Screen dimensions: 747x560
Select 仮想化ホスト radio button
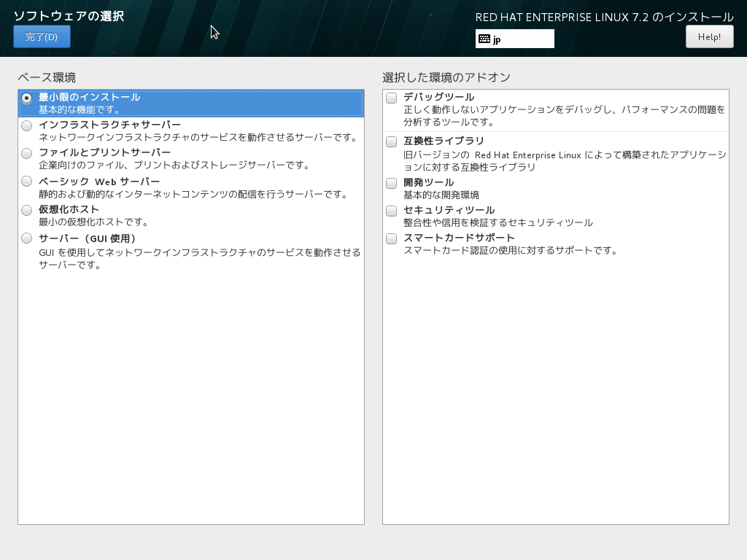tap(27, 210)
